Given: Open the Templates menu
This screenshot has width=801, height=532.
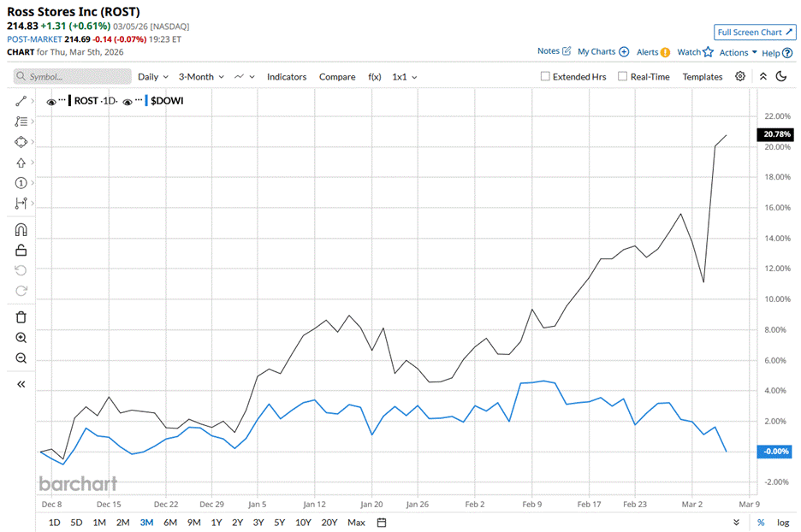Looking at the screenshot, I should click(703, 77).
